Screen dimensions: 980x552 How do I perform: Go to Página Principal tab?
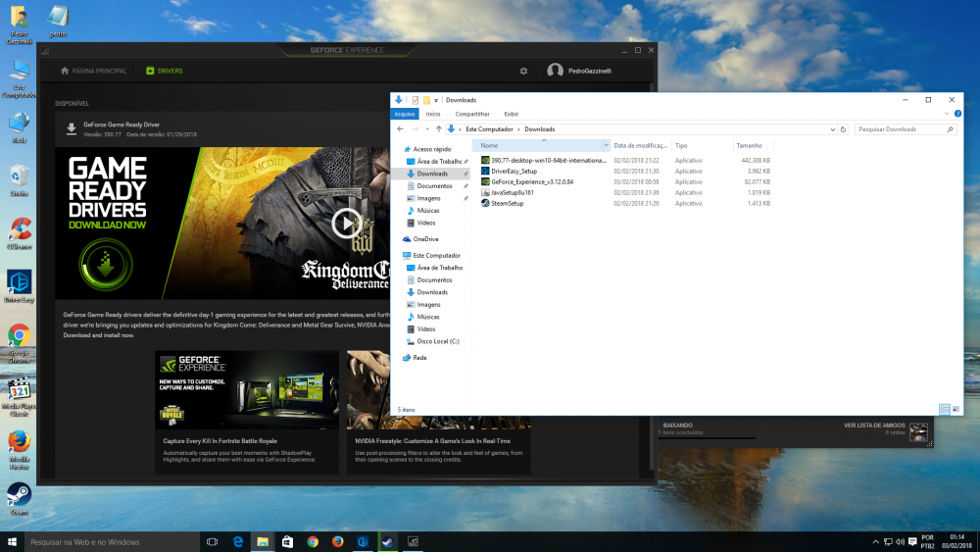[x=93, y=72]
